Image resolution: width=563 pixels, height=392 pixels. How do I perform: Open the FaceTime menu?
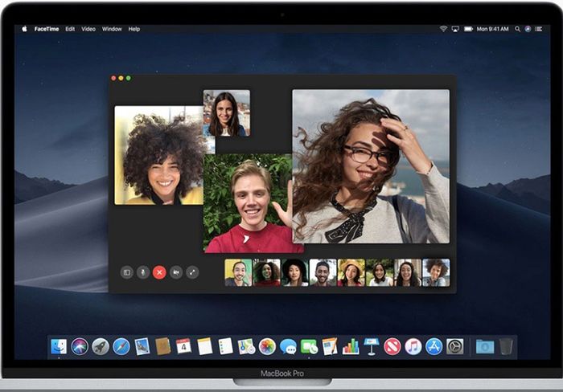point(47,29)
